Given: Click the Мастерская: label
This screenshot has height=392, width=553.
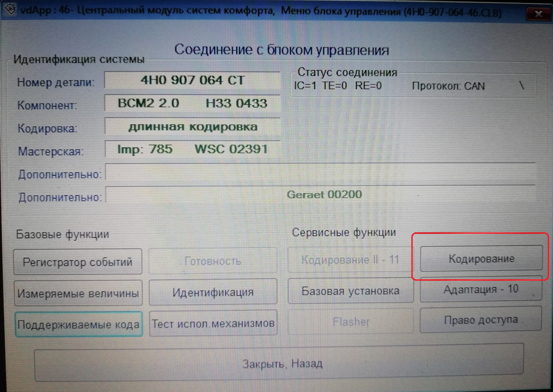Looking at the screenshot, I should click(51, 151).
